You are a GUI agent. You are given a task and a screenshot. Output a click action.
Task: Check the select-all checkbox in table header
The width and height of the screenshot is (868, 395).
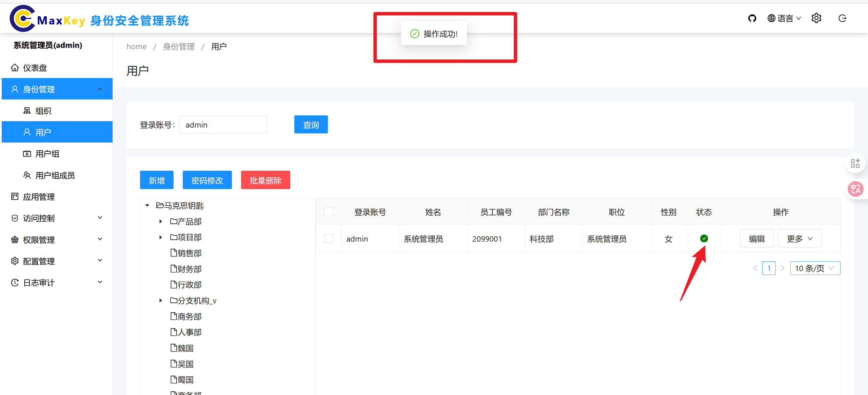pyautogui.click(x=329, y=212)
